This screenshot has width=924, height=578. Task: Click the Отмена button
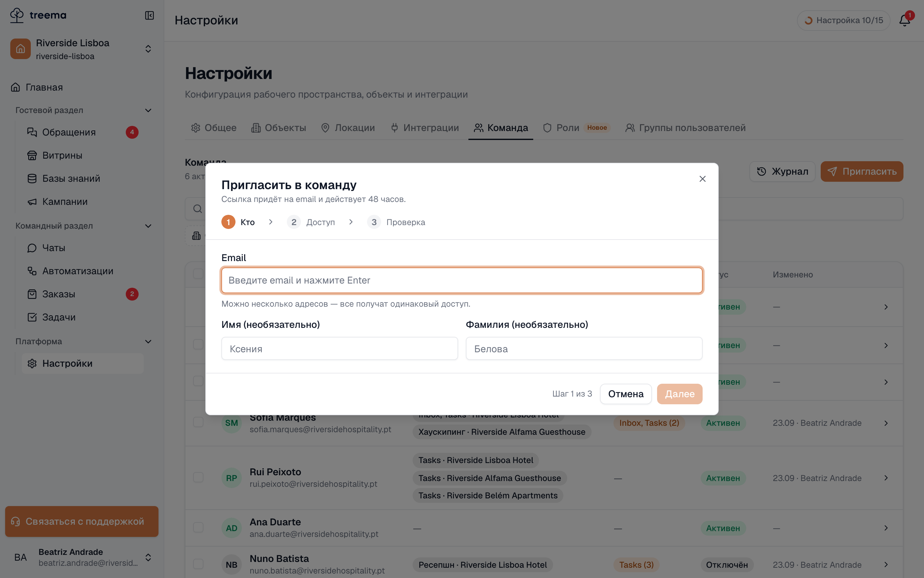click(x=626, y=394)
